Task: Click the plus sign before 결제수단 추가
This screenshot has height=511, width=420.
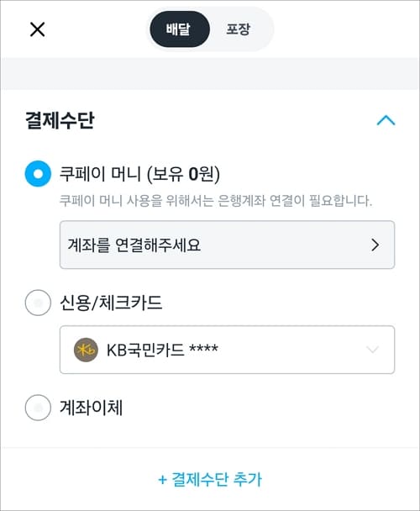Action: point(162,480)
